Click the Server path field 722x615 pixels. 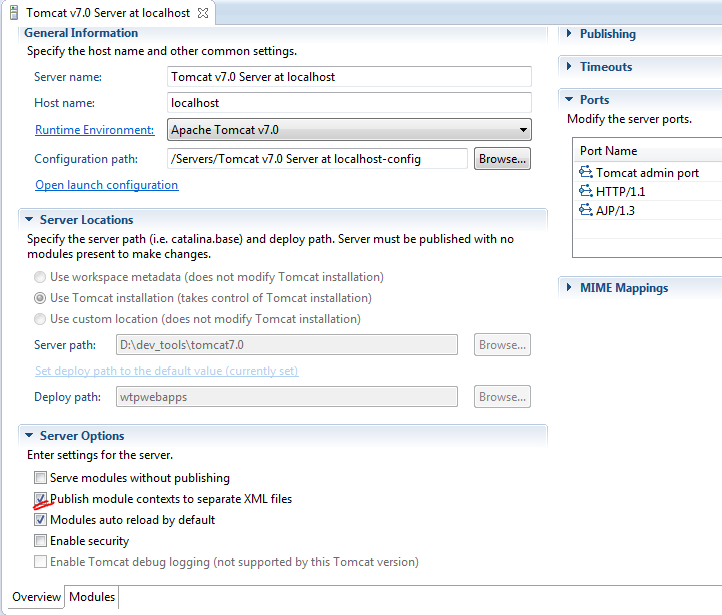coord(287,345)
